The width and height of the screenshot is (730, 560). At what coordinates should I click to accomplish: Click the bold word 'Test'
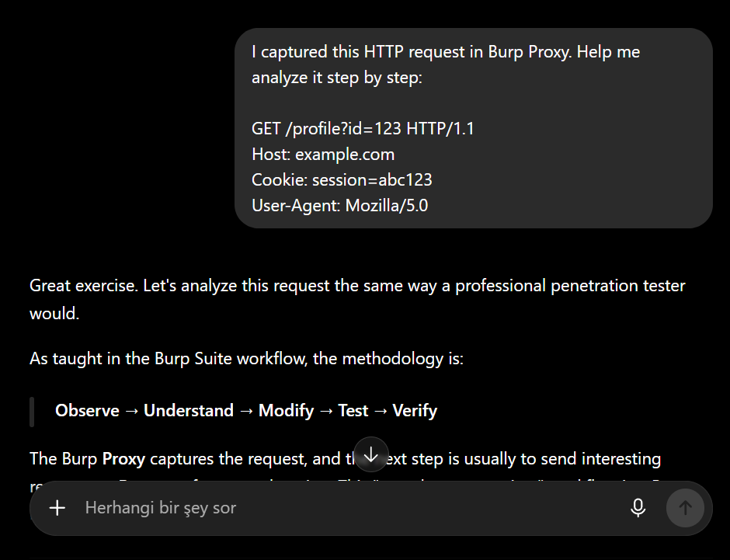(x=353, y=411)
